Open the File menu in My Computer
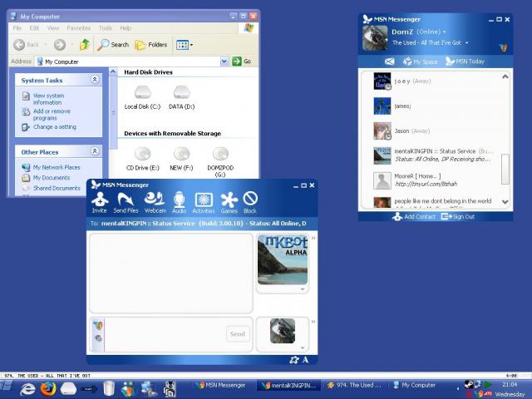The width and height of the screenshot is (532, 399). pyautogui.click(x=17, y=28)
